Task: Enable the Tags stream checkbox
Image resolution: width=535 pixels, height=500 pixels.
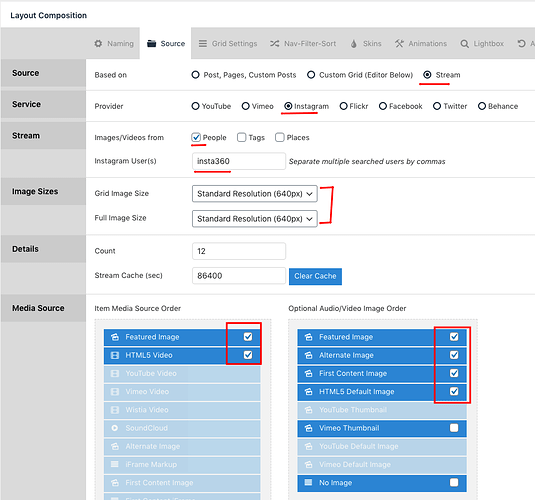Action: (242, 138)
